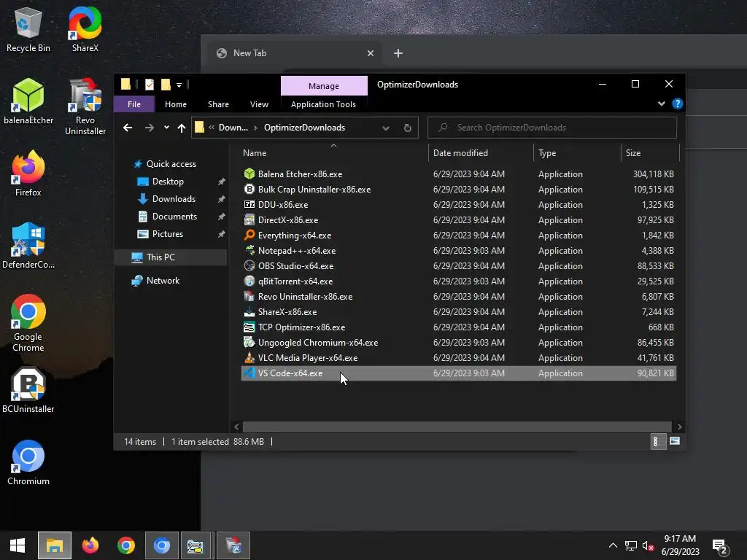Click Properties quick access toolbar icon
747x560 pixels.
pos(150,85)
